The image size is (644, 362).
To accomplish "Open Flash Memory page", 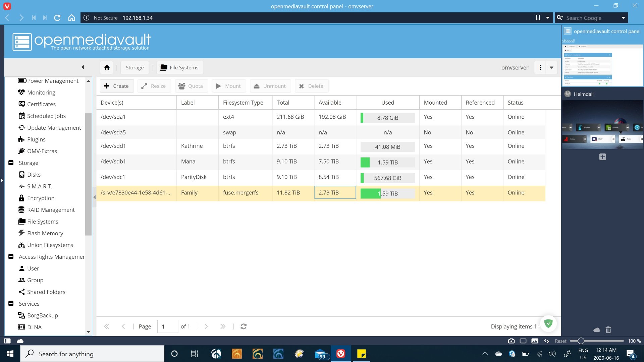I will [41, 233].
